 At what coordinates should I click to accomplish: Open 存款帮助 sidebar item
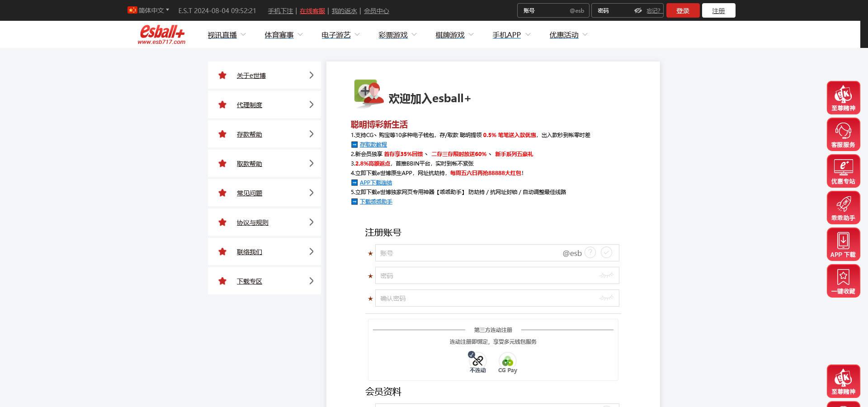pos(264,134)
